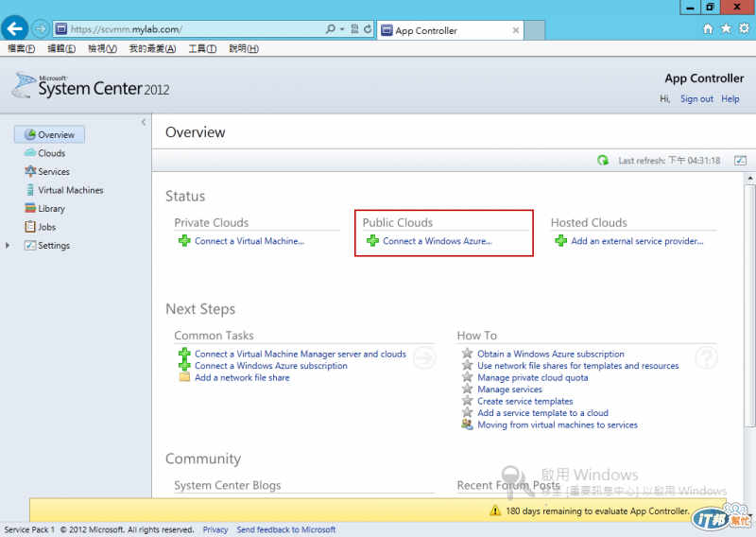This screenshot has height=537, width=756.
Task: Open the browser Tools gear icon
Action: [x=744, y=28]
